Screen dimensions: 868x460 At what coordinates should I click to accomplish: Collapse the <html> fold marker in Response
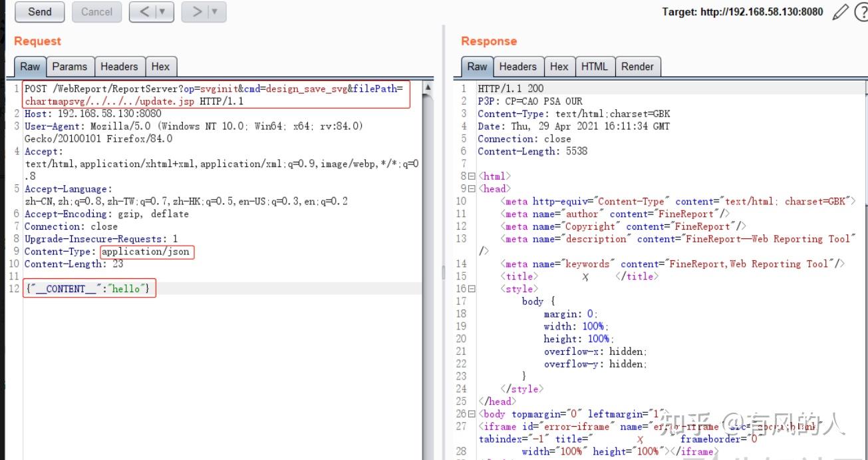coord(472,176)
